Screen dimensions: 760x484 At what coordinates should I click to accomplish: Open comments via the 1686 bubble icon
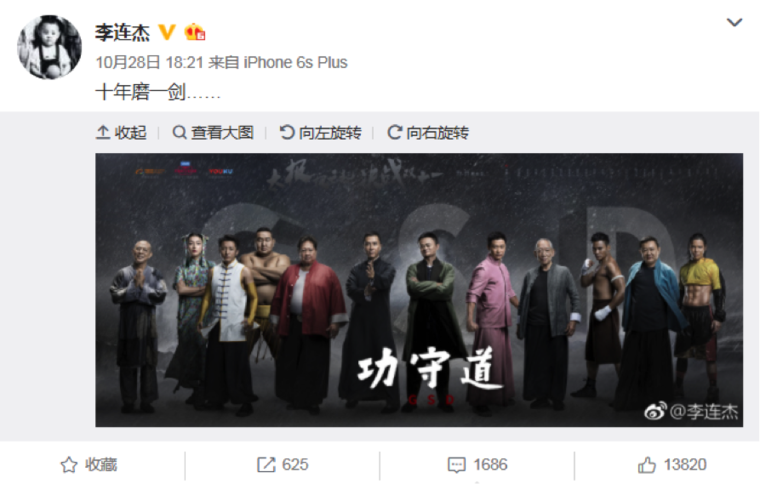[477, 465]
